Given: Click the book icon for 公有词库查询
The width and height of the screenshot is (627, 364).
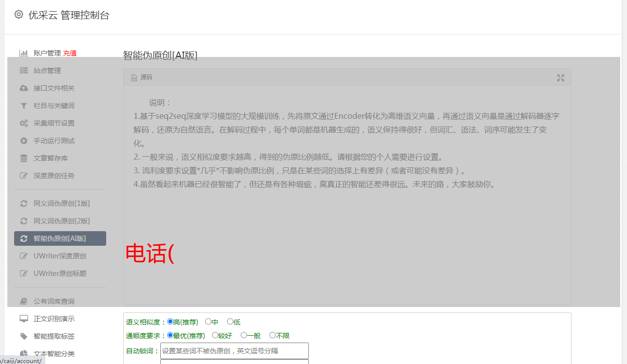Looking at the screenshot, I should (x=23, y=301).
